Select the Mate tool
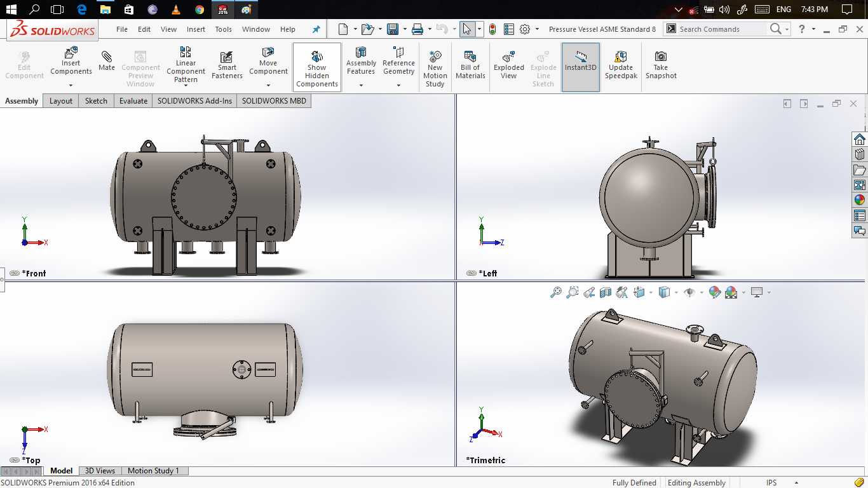Screen dimensions: 868x488 click(107, 61)
